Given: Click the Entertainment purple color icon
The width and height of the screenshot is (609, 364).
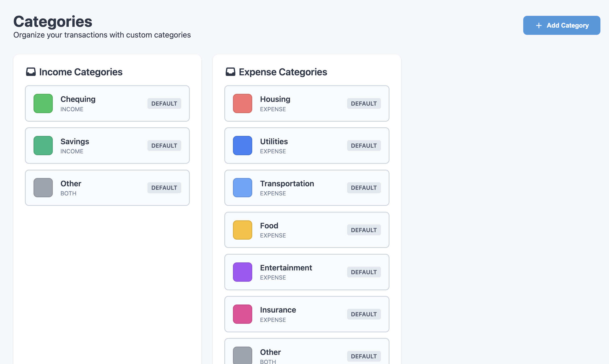Looking at the screenshot, I should pos(243,272).
